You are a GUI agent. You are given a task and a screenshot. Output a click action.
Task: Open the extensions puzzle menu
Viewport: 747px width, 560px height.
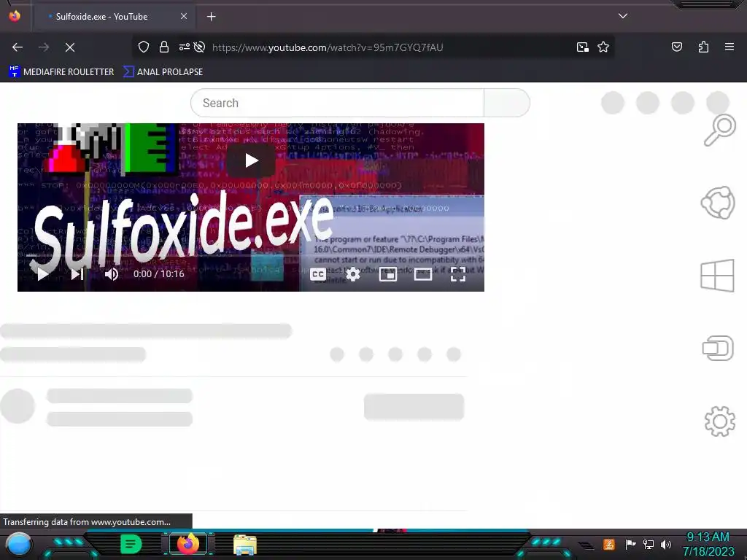tap(704, 47)
